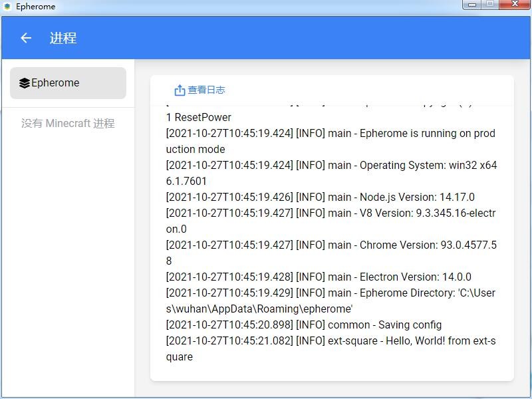Open the 查看日志 log viewer button
532x399 pixels.
(x=199, y=90)
